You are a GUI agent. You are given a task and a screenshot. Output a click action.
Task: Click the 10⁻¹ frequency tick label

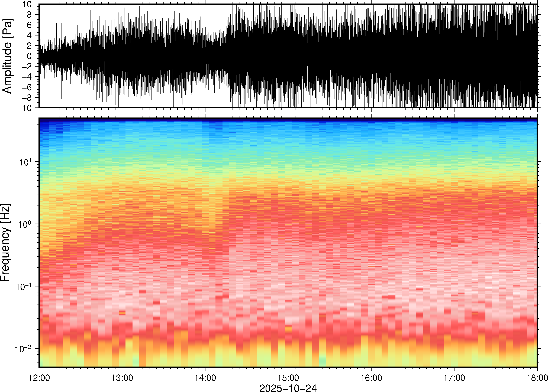coord(24,286)
